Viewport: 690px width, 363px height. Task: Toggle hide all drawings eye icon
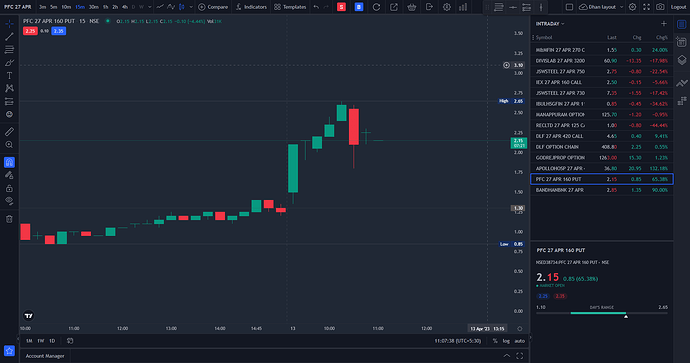(x=9, y=201)
